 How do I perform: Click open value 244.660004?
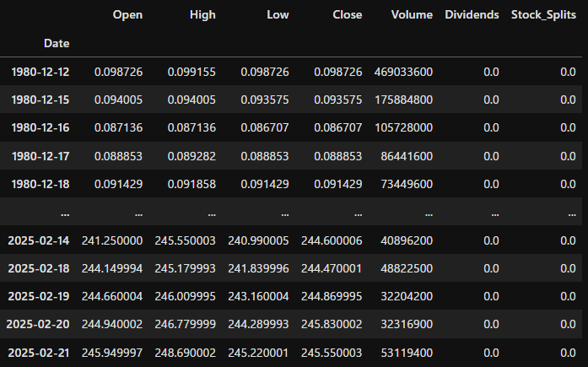(x=112, y=296)
